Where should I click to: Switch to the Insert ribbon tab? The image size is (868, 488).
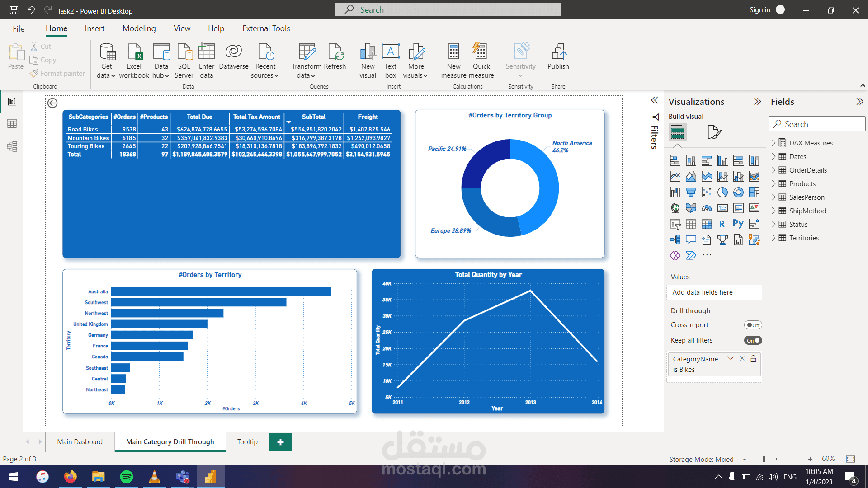coord(94,28)
